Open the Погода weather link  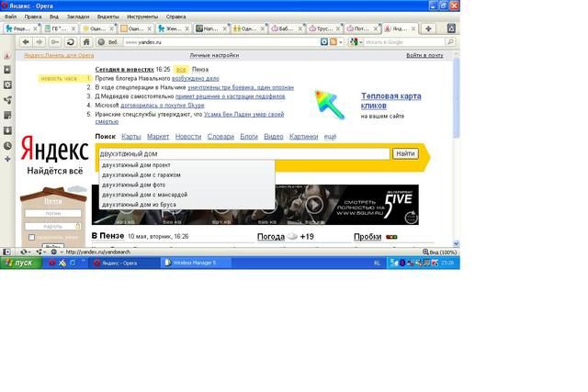(x=271, y=237)
